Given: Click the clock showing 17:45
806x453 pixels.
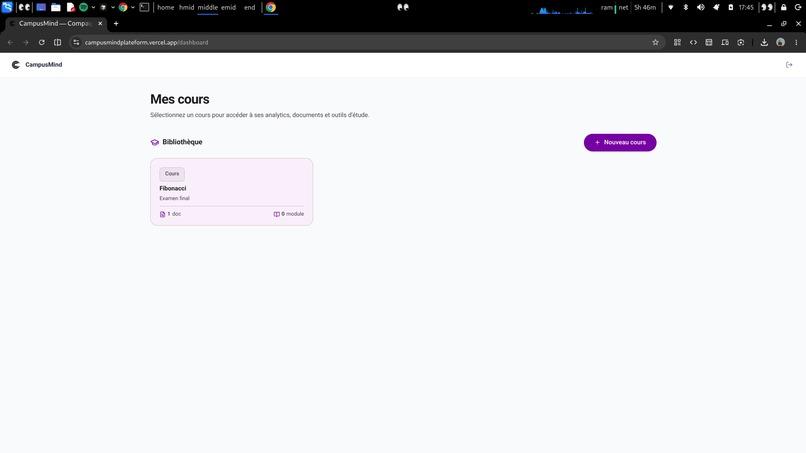Looking at the screenshot, I should [746, 8].
